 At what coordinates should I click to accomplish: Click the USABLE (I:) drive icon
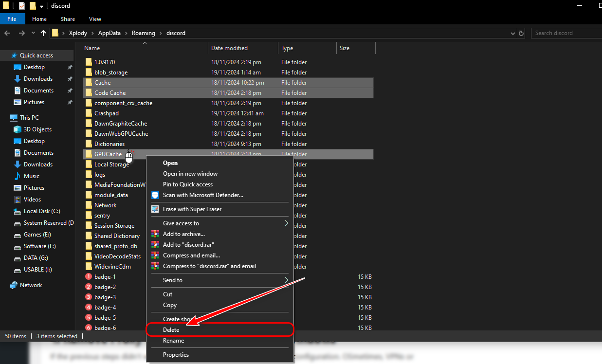tap(18, 270)
